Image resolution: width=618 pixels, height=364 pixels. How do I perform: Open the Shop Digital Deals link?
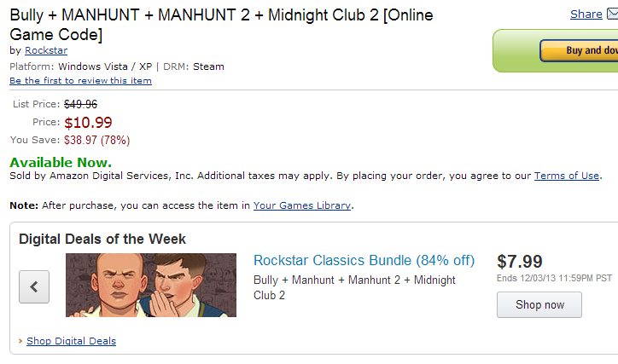click(x=72, y=341)
